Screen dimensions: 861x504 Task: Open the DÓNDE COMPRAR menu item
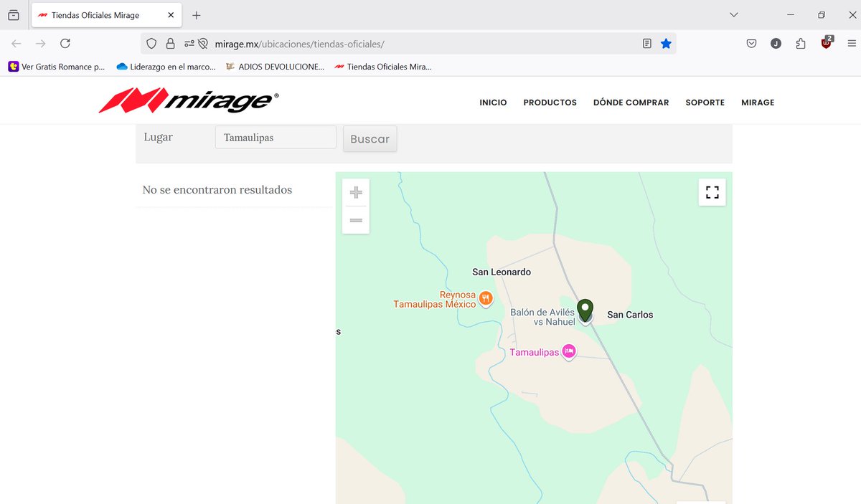point(631,103)
